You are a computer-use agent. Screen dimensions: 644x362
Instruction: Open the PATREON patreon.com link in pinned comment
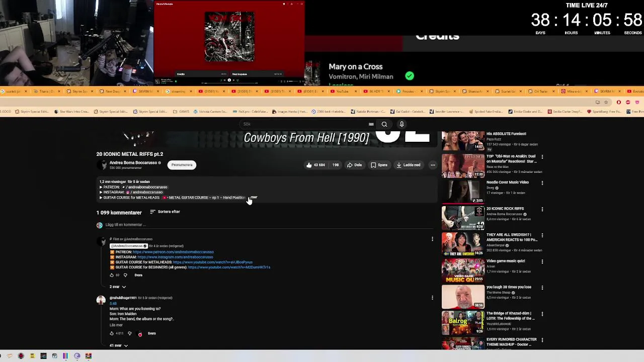point(173,252)
